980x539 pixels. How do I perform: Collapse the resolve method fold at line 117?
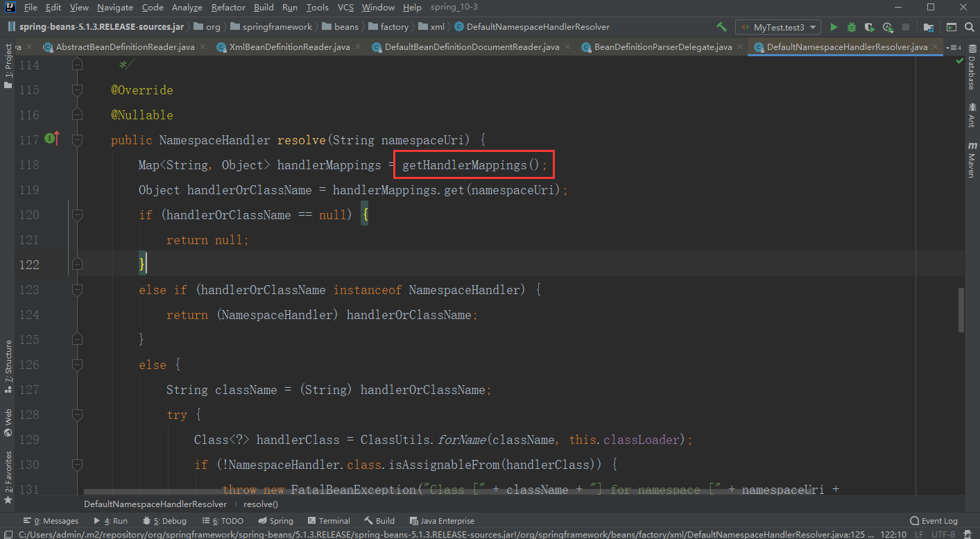pyautogui.click(x=77, y=139)
